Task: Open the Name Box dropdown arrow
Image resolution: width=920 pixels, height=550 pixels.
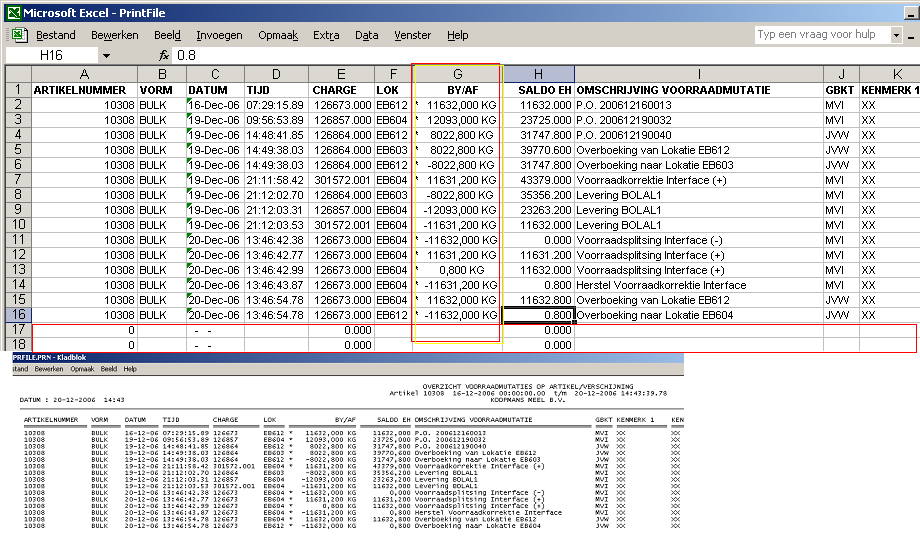Action: click(x=106, y=56)
